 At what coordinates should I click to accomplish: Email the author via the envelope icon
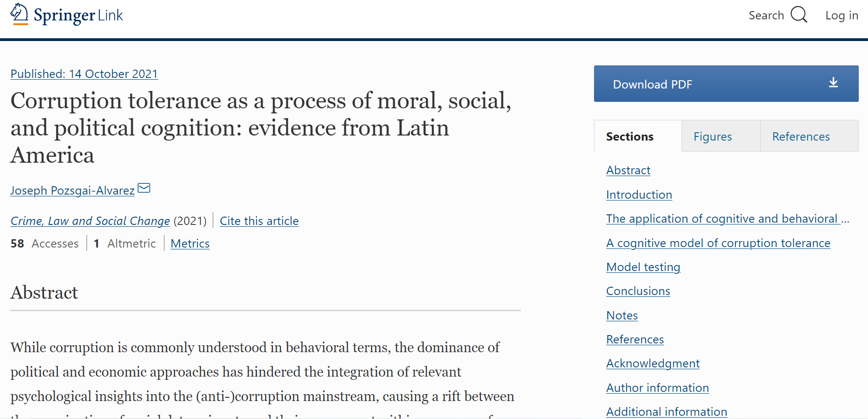click(144, 188)
